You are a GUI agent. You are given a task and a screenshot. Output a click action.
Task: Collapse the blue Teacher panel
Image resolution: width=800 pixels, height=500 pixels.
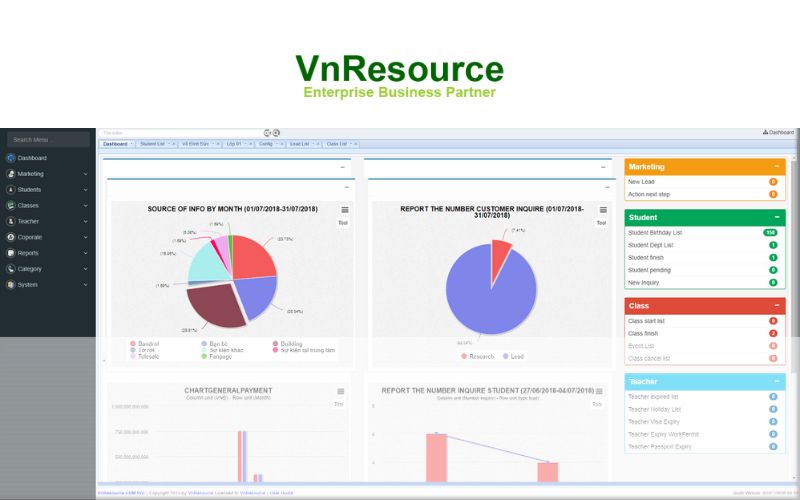click(777, 382)
